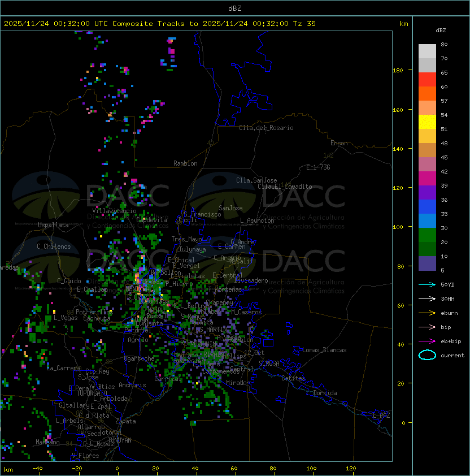
Task: Click the yellow eburn arrow symbol
Action: (427, 313)
